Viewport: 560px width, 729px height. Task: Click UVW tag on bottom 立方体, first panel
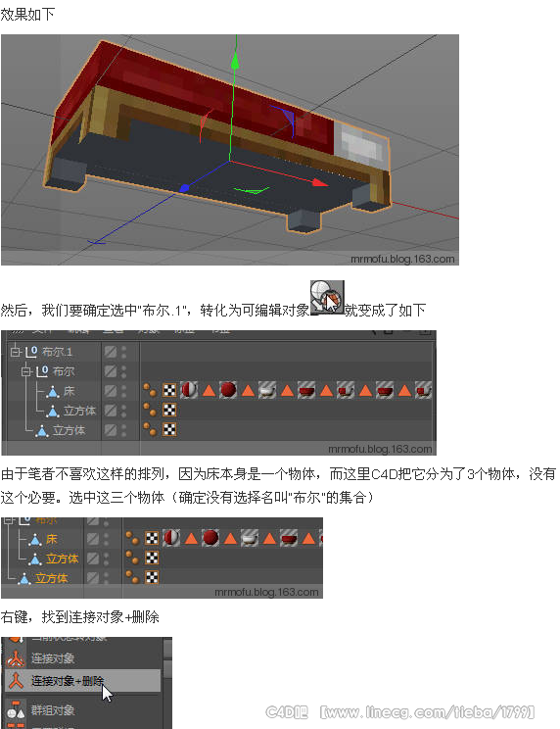tap(169, 429)
